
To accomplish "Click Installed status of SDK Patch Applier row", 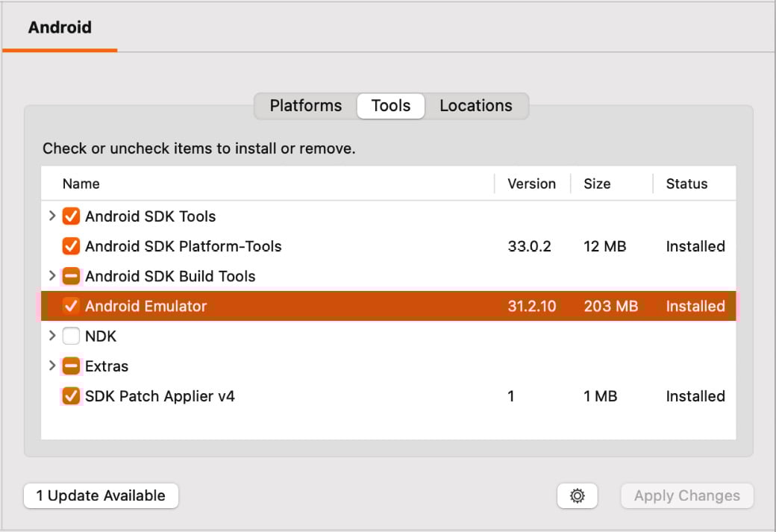I will point(695,396).
